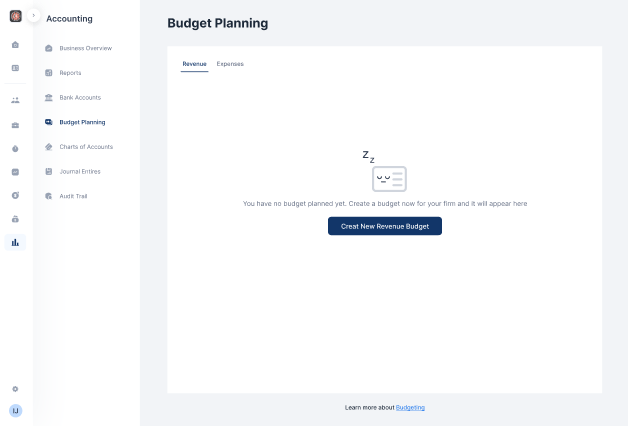Click the Bank Accounts building icon
628x426 pixels.
[x=49, y=97]
